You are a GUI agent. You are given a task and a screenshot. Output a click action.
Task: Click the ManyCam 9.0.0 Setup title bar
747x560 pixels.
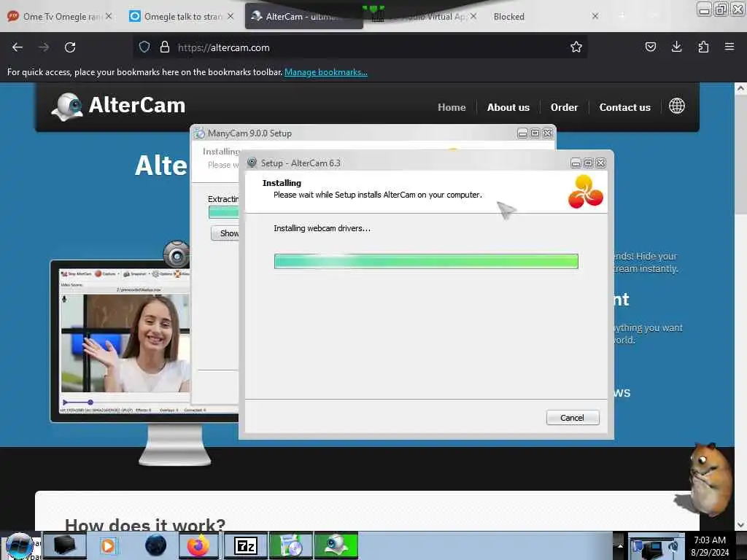(x=355, y=133)
